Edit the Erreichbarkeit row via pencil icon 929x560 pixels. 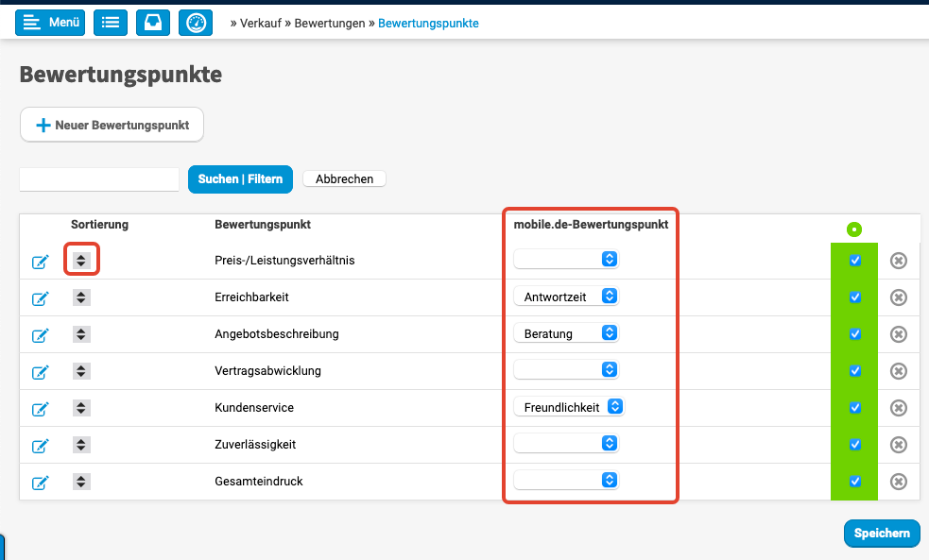(x=41, y=297)
